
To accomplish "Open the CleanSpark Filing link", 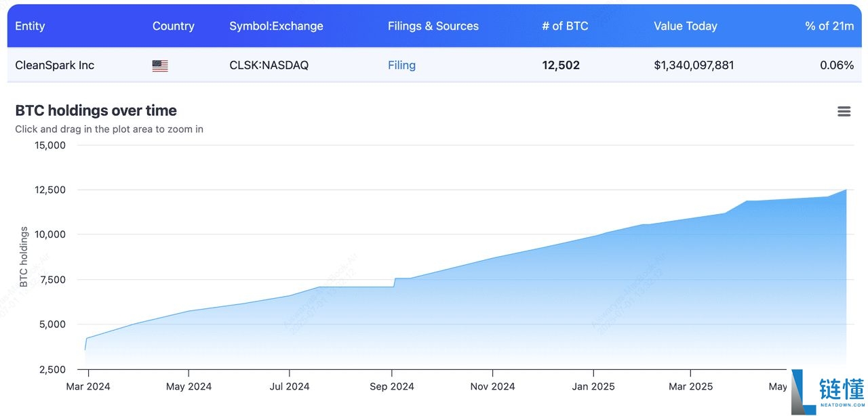I will [401, 66].
